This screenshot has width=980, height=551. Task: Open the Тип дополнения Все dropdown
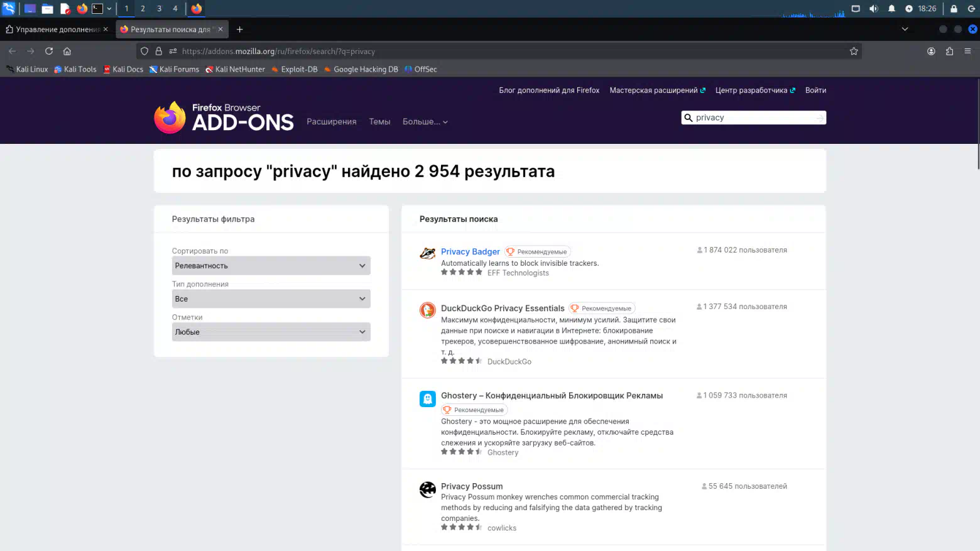[271, 299]
